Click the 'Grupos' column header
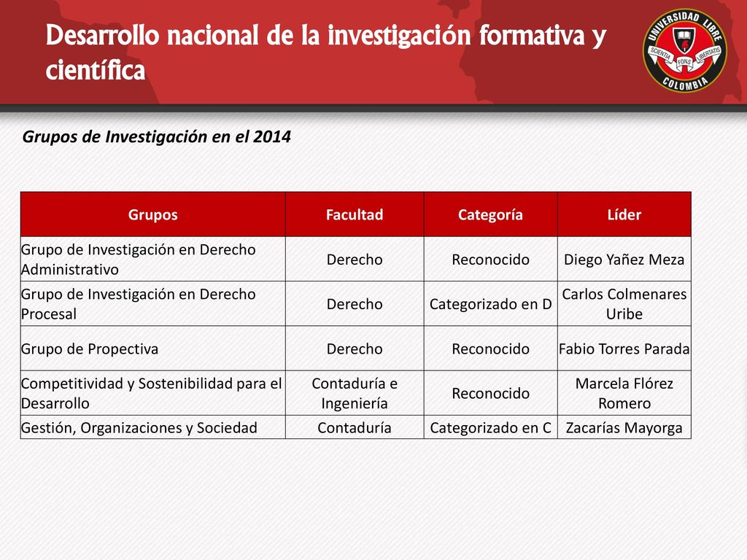Viewport: 747px width, 560px height. pos(153,215)
